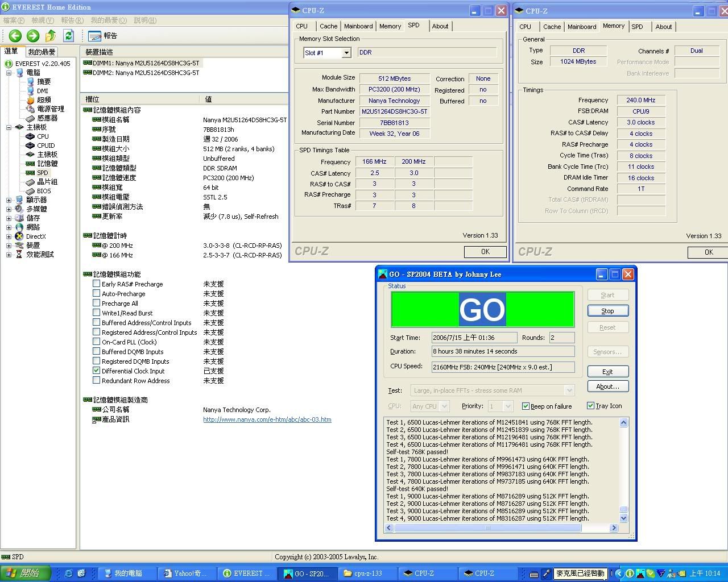
Task: Open the Slot #1 dropdown in CPU-Z
Action: 346,53
